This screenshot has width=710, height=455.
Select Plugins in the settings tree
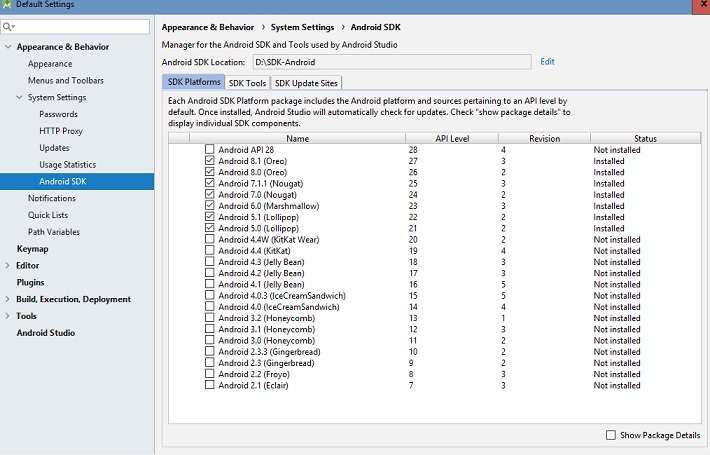[30, 282]
